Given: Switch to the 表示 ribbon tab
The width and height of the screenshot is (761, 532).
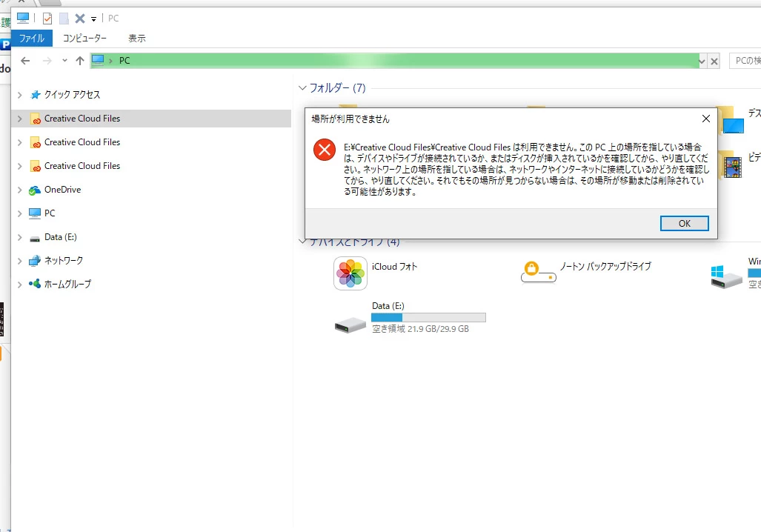Looking at the screenshot, I should [137, 39].
